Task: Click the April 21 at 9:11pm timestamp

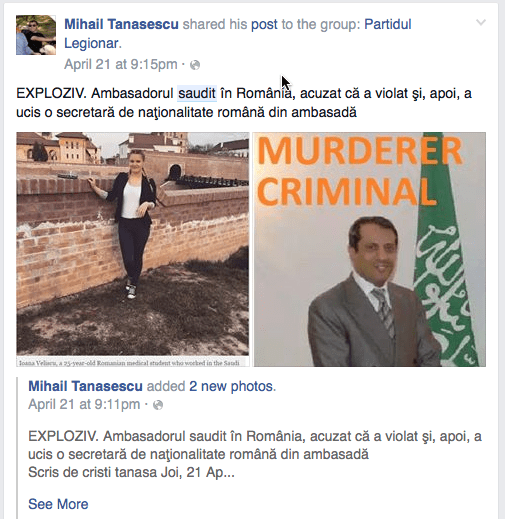Action: click(x=84, y=404)
